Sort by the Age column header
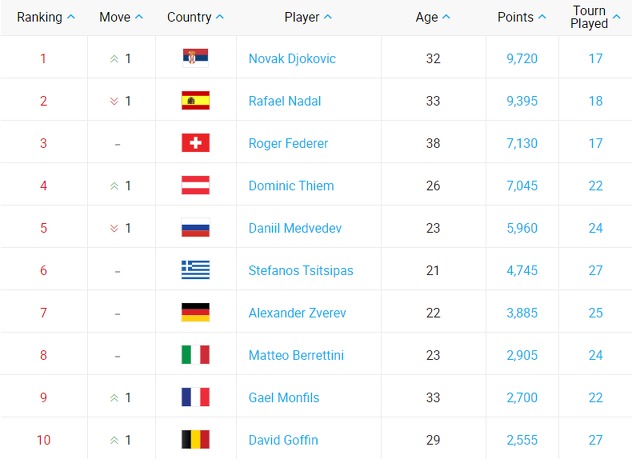The image size is (632, 459). 432,17
